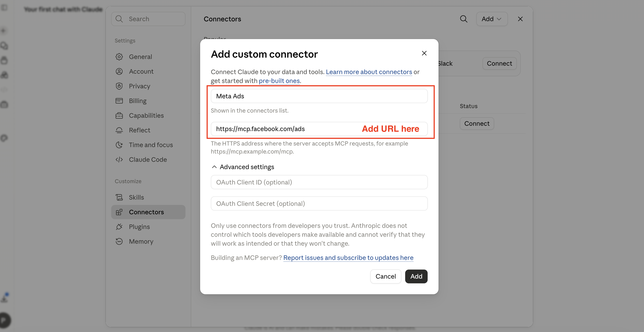Viewport: 644px width, 332px height.
Task: Select Reflect in settings sidebar
Action: [148, 130]
